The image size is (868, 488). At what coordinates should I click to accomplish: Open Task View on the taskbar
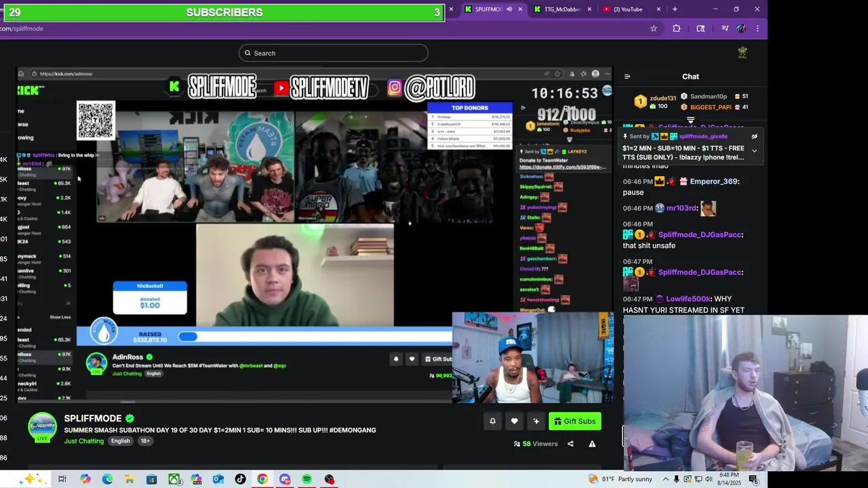click(x=62, y=479)
